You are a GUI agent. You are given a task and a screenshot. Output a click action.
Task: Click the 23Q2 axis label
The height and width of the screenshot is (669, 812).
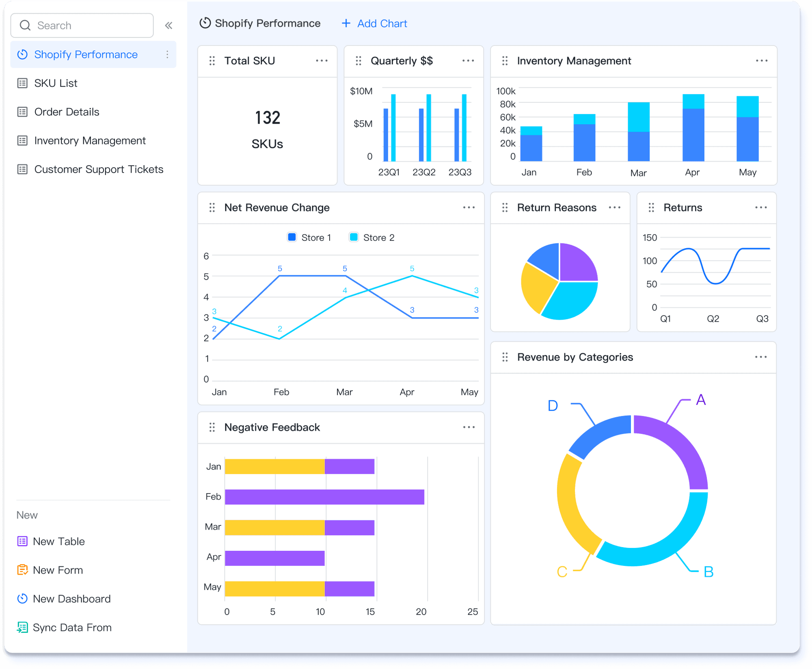point(424,172)
